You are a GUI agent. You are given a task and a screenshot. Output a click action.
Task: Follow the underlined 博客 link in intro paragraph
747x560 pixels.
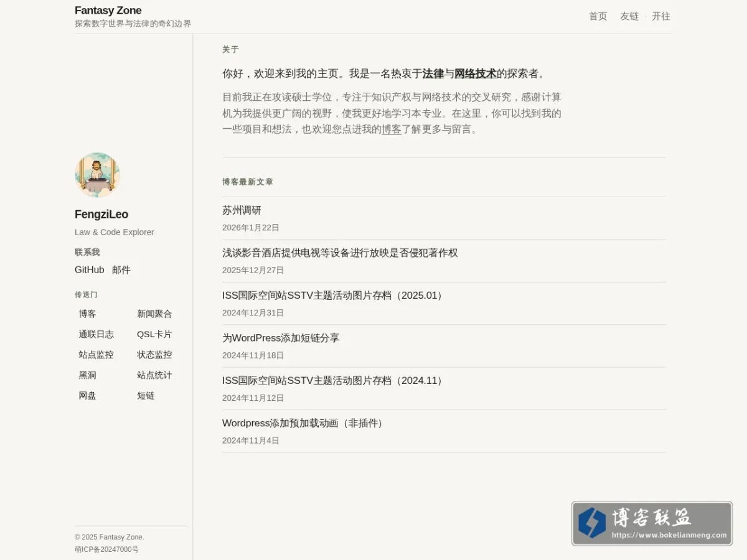[x=392, y=129]
